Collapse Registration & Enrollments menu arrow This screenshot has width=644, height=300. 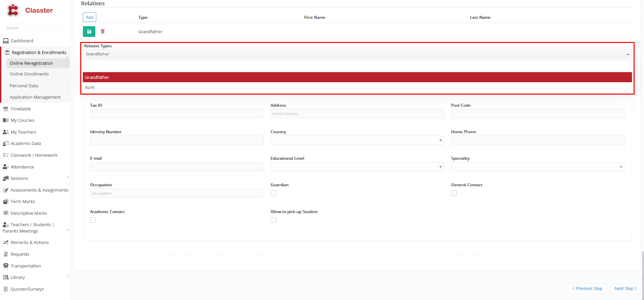click(x=67, y=57)
